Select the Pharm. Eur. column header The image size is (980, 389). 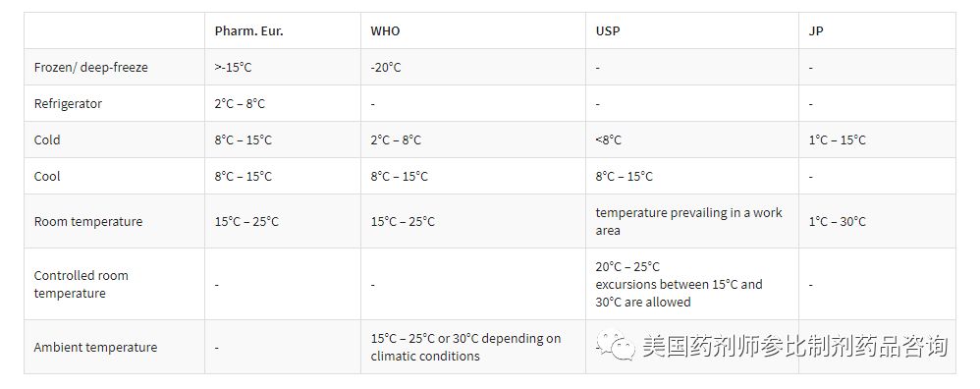pos(248,30)
